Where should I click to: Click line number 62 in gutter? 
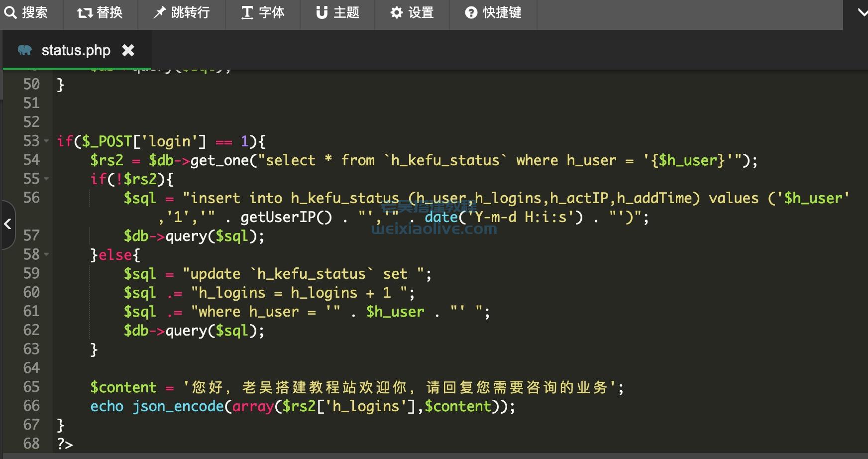click(31, 330)
